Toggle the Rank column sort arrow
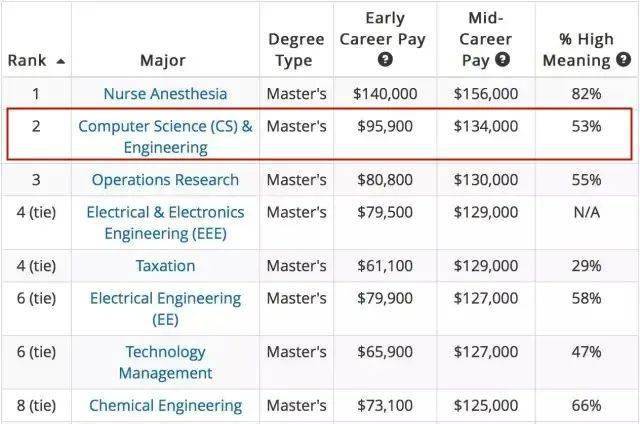The image size is (640, 424). [60, 61]
